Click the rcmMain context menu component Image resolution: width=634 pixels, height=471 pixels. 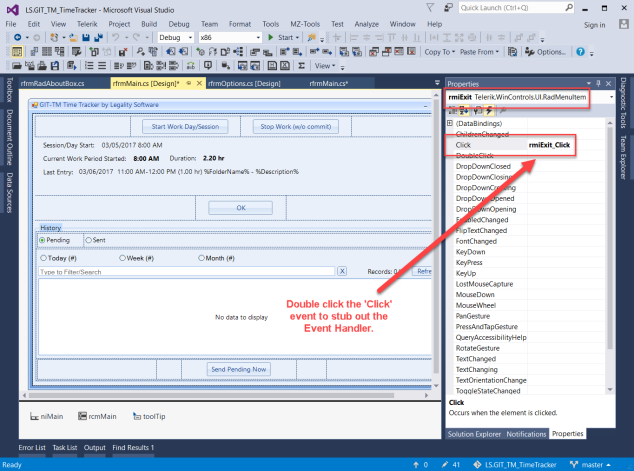pos(97,416)
